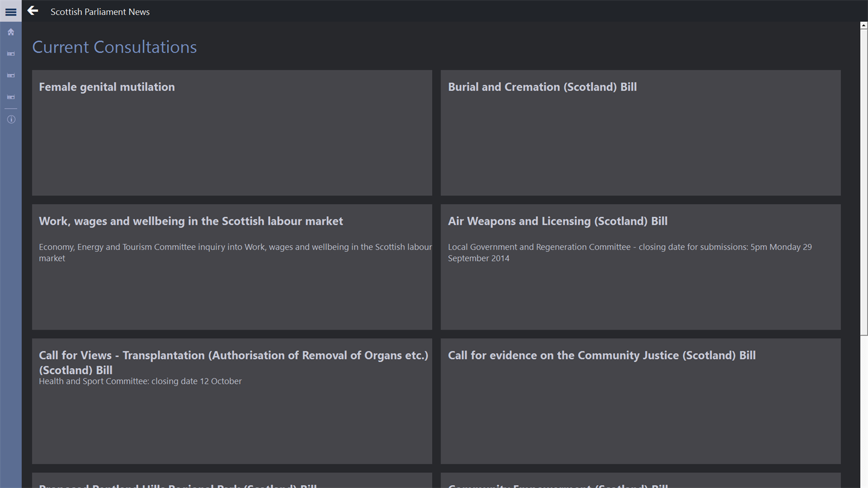The height and width of the screenshot is (488, 868).
Task: Click the Scottish Parliament News title
Action: point(100,11)
